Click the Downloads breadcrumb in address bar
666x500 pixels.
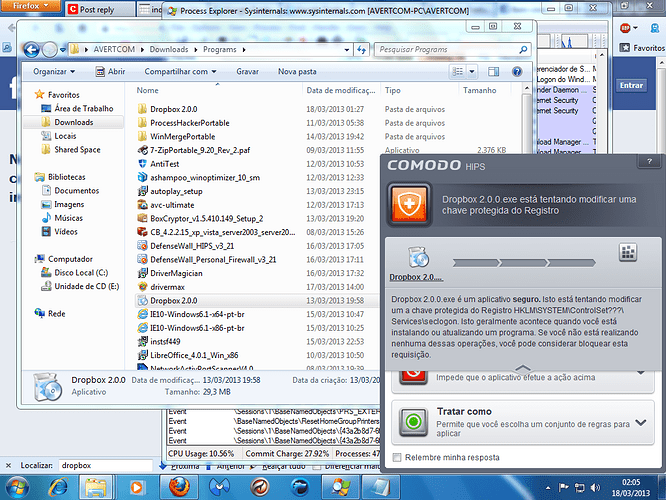point(169,50)
